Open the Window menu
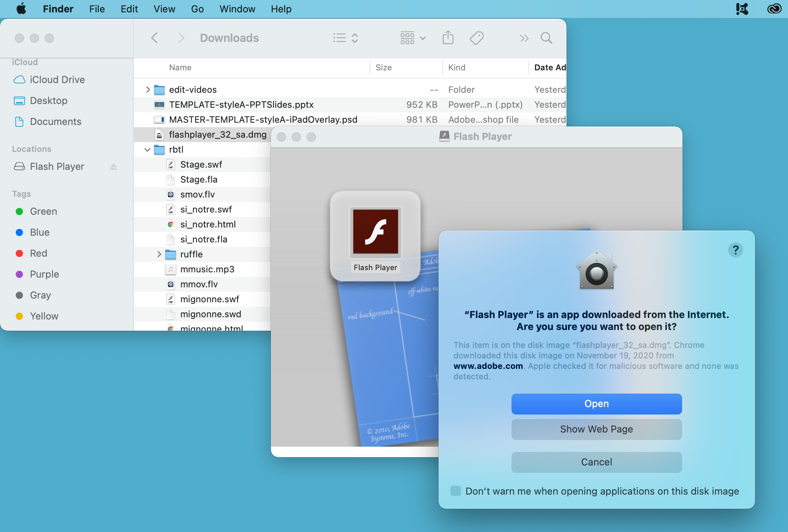 click(237, 9)
